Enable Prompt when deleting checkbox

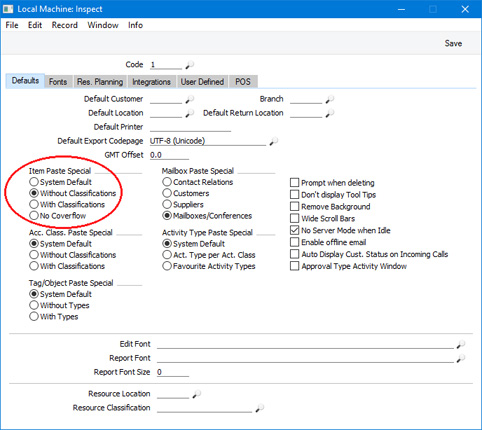294,183
